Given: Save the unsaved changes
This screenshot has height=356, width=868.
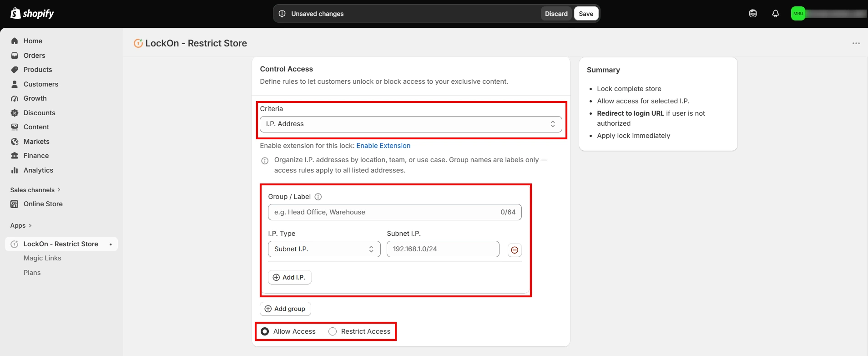Looking at the screenshot, I should pyautogui.click(x=586, y=14).
